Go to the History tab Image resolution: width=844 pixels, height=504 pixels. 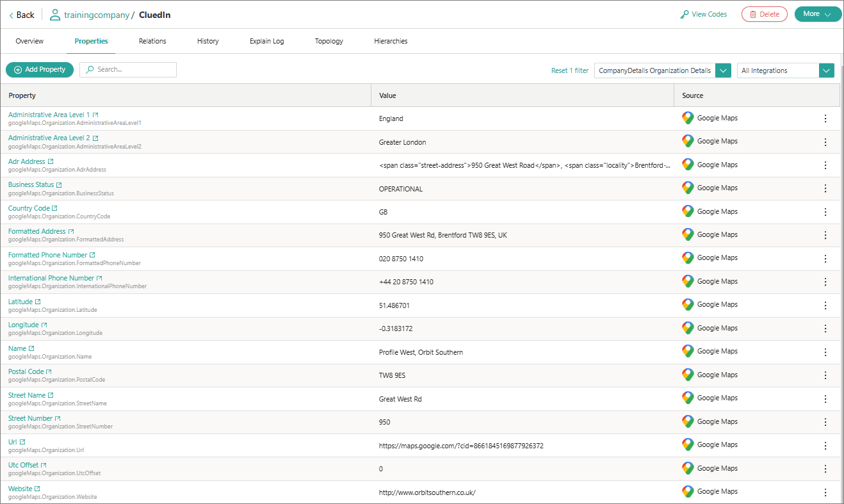(x=208, y=41)
